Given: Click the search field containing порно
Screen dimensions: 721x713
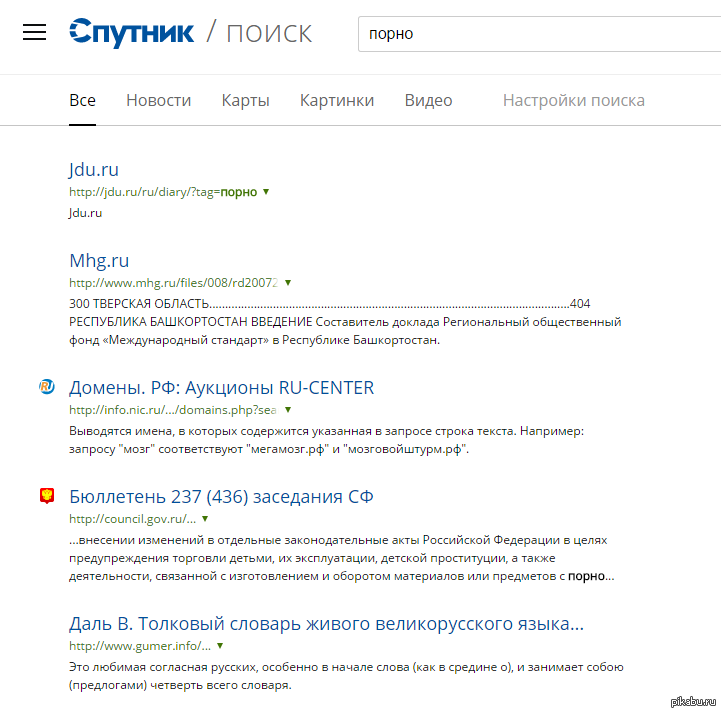Looking at the screenshot, I should coord(539,34).
